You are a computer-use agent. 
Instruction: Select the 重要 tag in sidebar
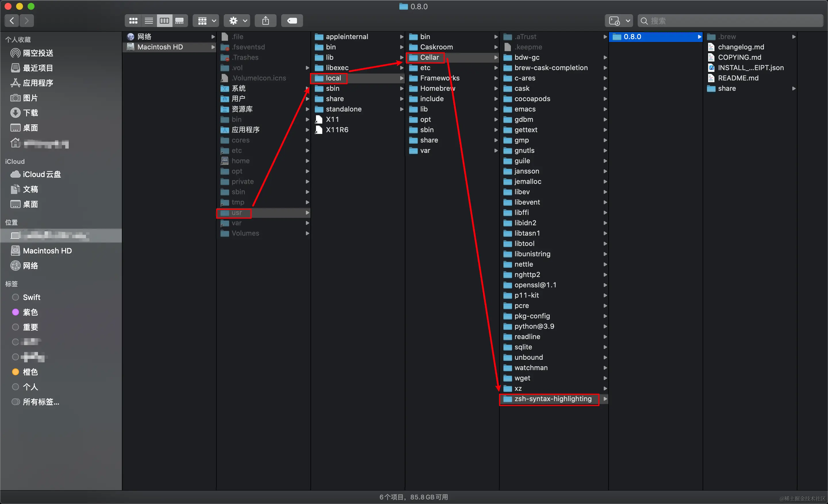click(x=30, y=327)
